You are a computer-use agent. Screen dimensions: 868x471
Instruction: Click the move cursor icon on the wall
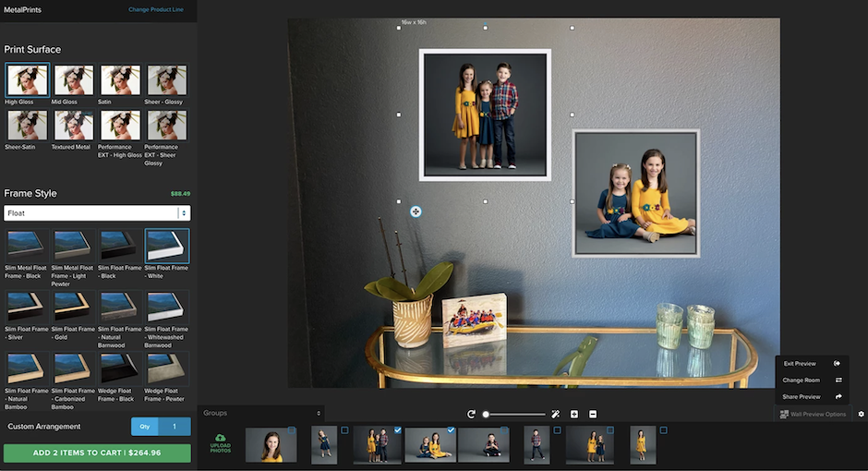pyautogui.click(x=416, y=211)
